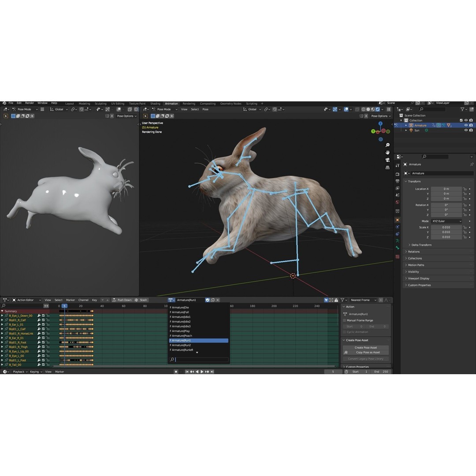
Task: Expand the Delta Transform panel
Action: 421,245
